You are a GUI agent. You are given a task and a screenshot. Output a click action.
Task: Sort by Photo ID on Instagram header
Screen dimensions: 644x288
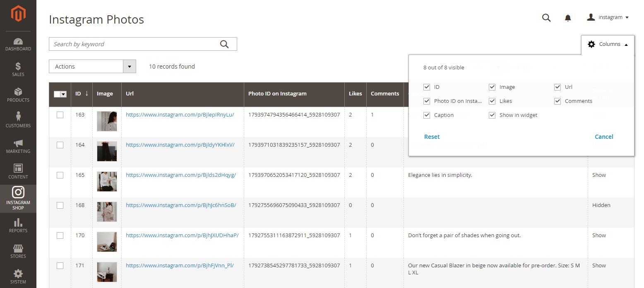pos(294,94)
